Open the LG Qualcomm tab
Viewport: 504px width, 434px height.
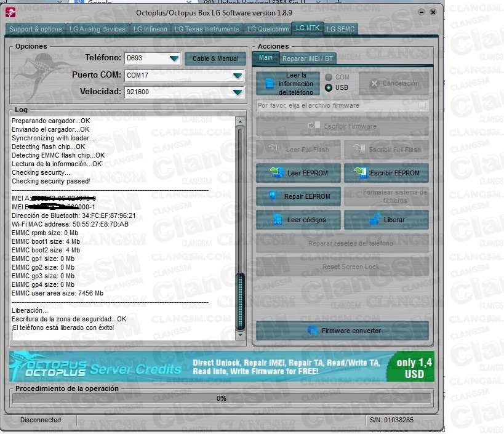pyautogui.click(x=268, y=30)
